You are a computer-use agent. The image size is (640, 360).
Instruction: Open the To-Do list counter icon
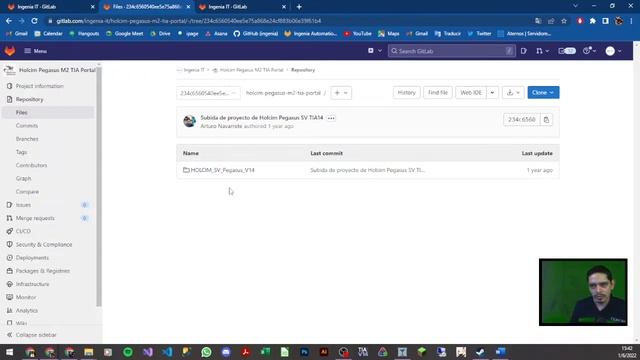click(567, 51)
